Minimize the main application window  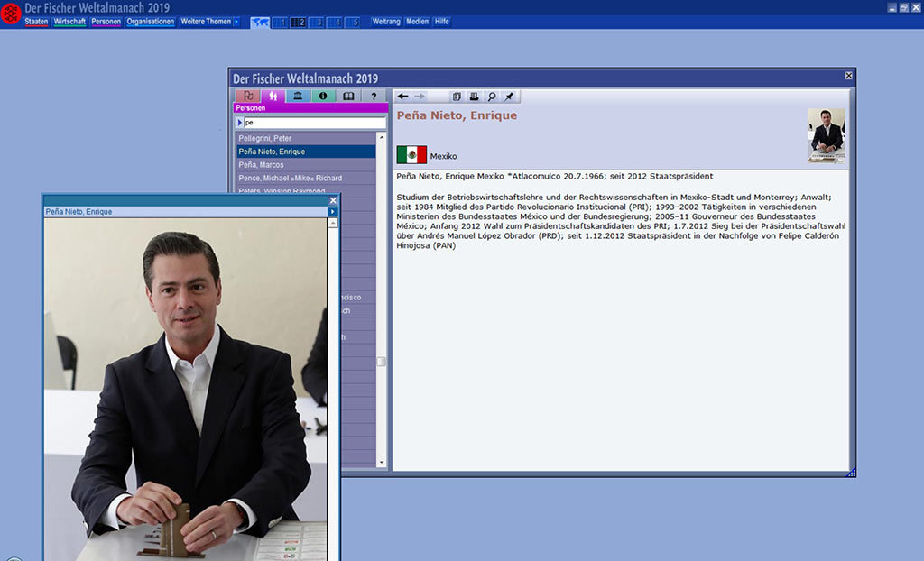pos(892,7)
